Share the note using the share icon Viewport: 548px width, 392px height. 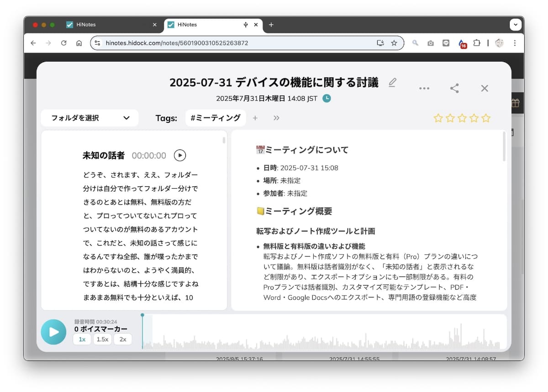pos(454,88)
